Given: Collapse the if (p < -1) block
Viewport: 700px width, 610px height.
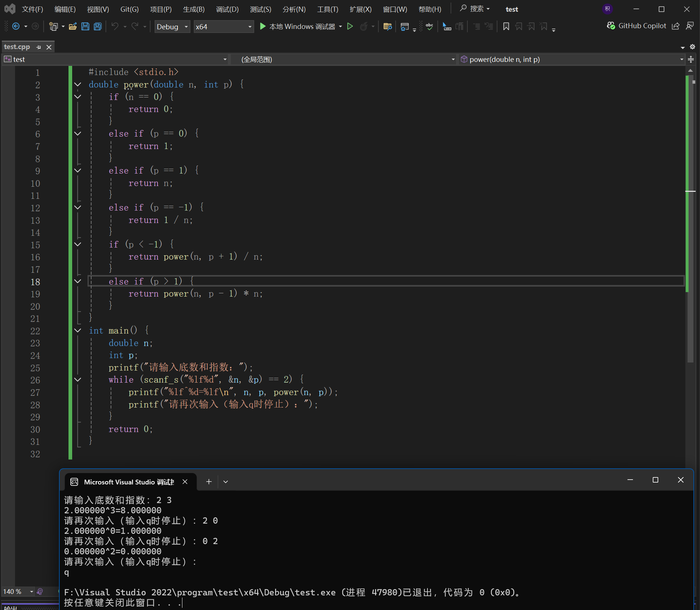Looking at the screenshot, I should pyautogui.click(x=78, y=244).
